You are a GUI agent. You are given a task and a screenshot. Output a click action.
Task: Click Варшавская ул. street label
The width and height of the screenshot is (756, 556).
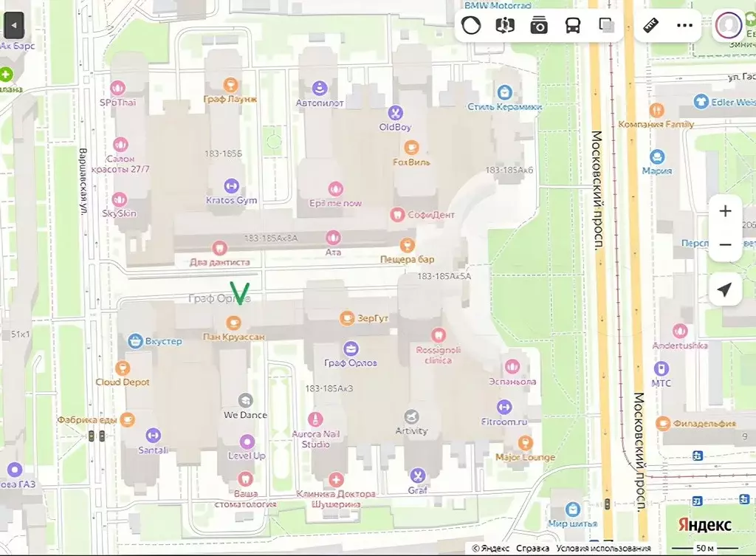(83, 181)
